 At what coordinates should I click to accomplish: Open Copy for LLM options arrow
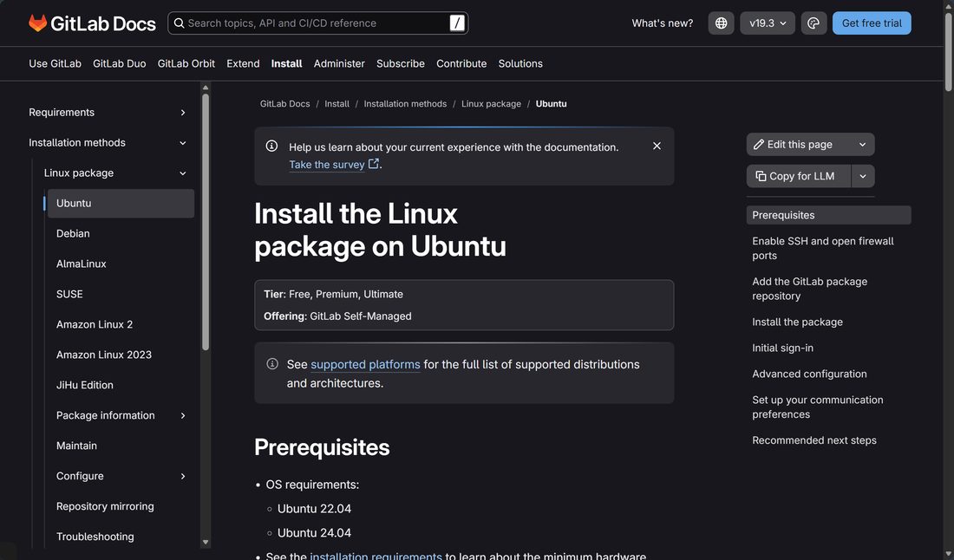pyautogui.click(x=863, y=176)
